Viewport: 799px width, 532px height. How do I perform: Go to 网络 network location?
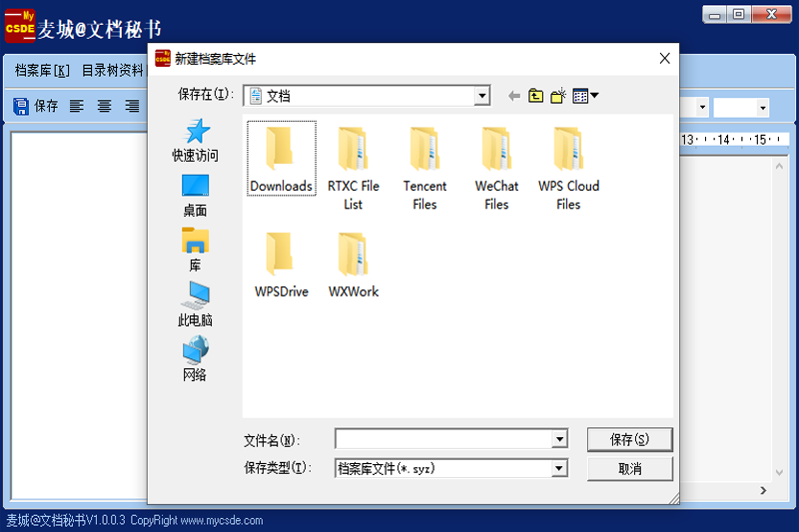coord(195,358)
